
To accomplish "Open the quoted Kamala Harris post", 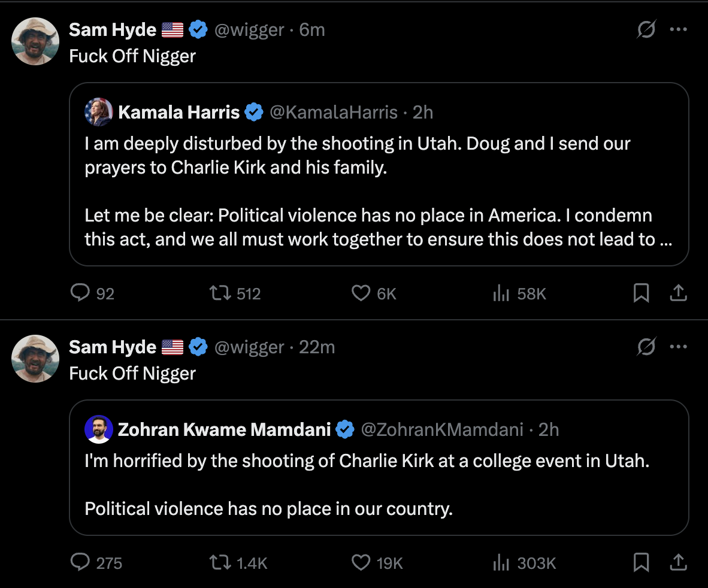I will pos(379,192).
